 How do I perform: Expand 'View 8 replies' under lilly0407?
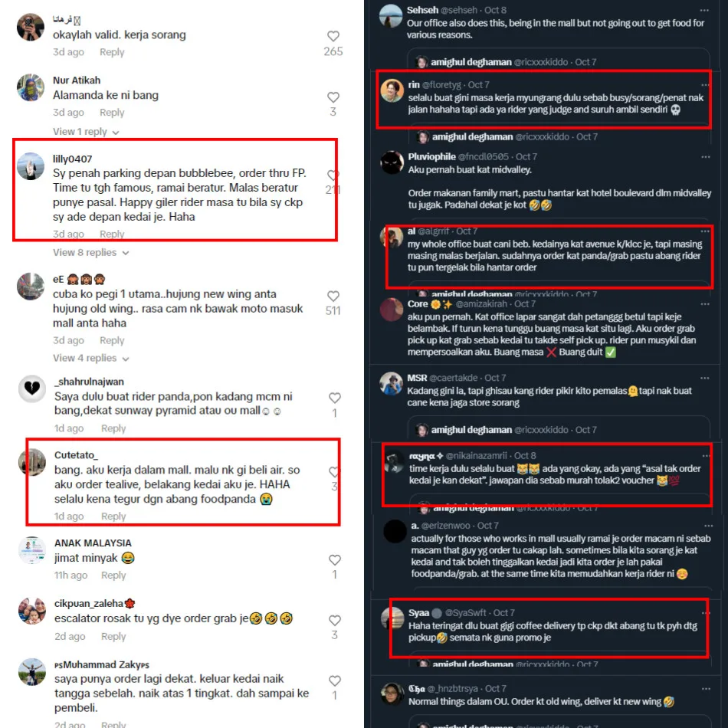point(91,253)
